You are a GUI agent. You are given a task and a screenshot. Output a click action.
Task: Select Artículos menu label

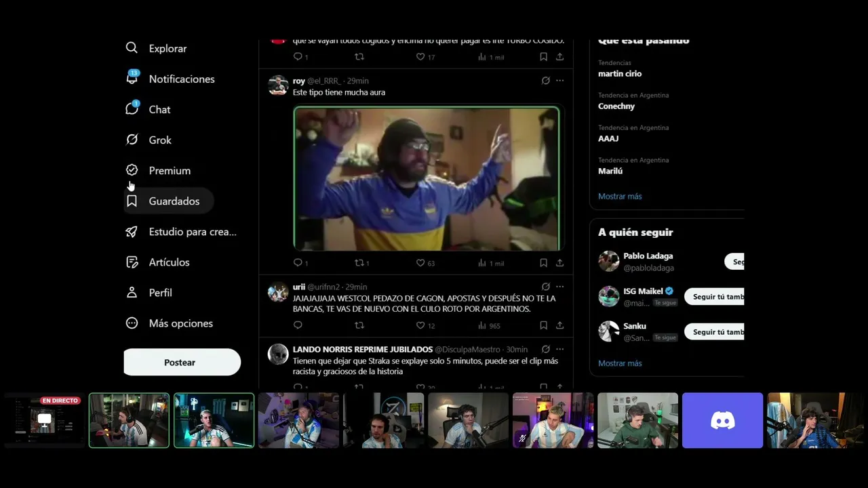click(x=170, y=262)
